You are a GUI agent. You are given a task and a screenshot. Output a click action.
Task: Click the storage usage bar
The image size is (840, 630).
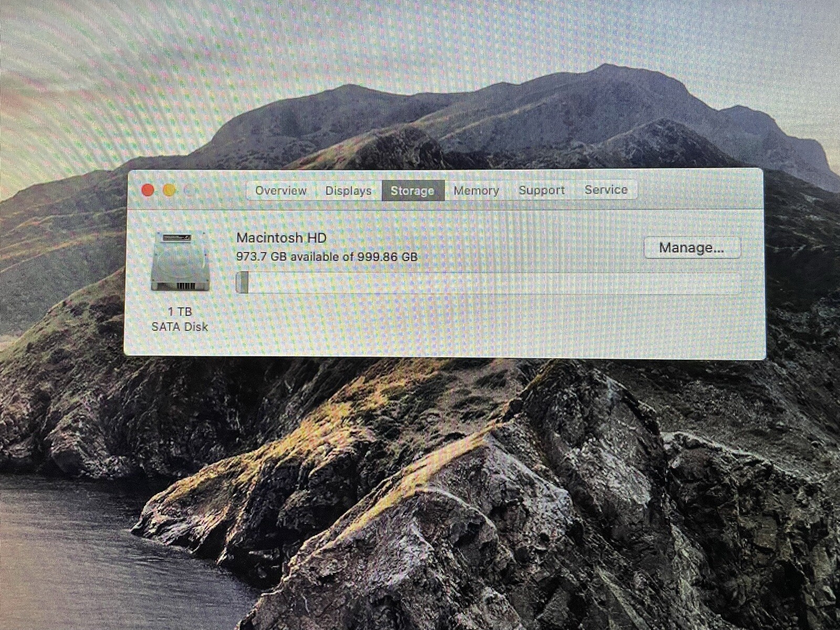click(x=488, y=283)
